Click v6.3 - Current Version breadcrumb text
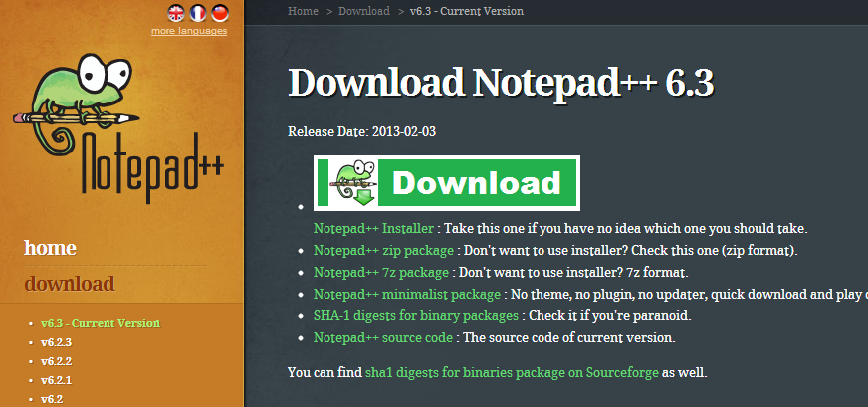Viewport: 868px width, 407px height. click(467, 11)
